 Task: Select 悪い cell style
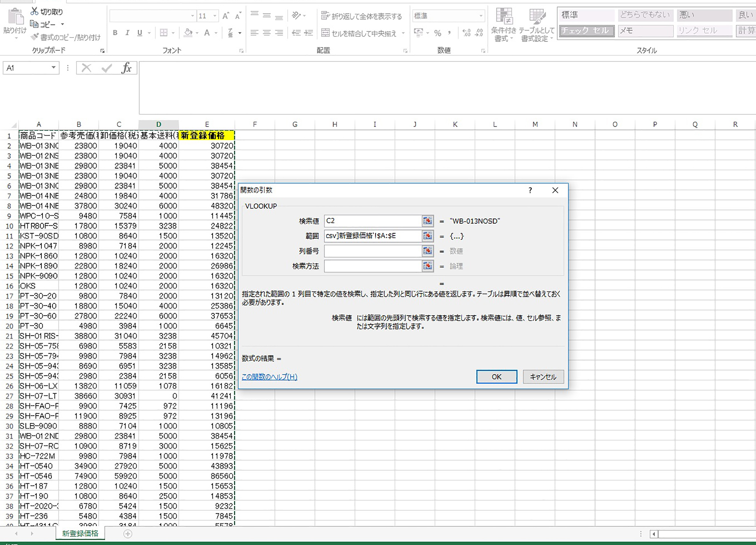(x=704, y=15)
